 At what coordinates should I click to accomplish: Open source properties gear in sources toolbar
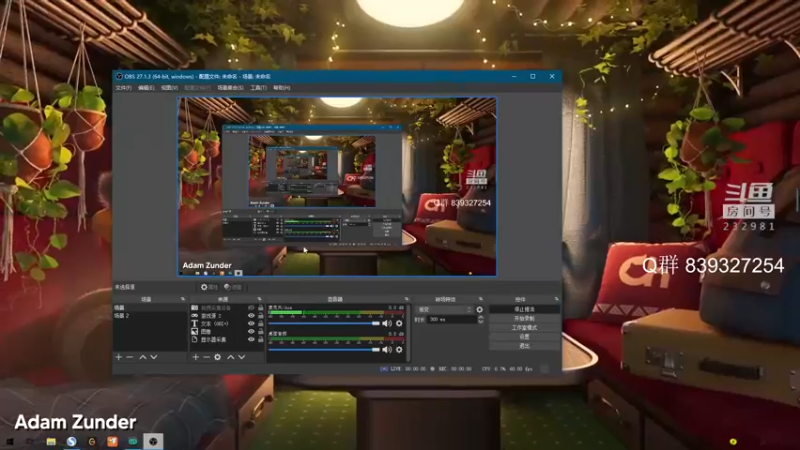click(x=218, y=357)
